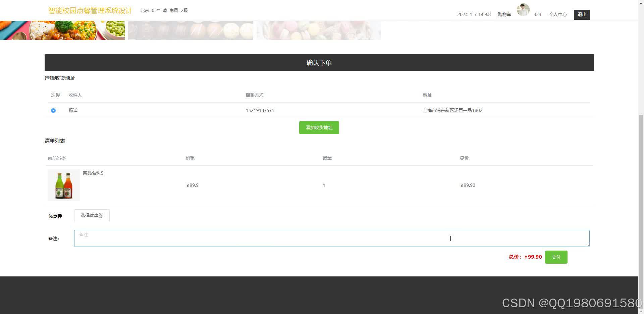The width and height of the screenshot is (644, 314).
Task: Click the username 333 in the header
Action: point(537,14)
